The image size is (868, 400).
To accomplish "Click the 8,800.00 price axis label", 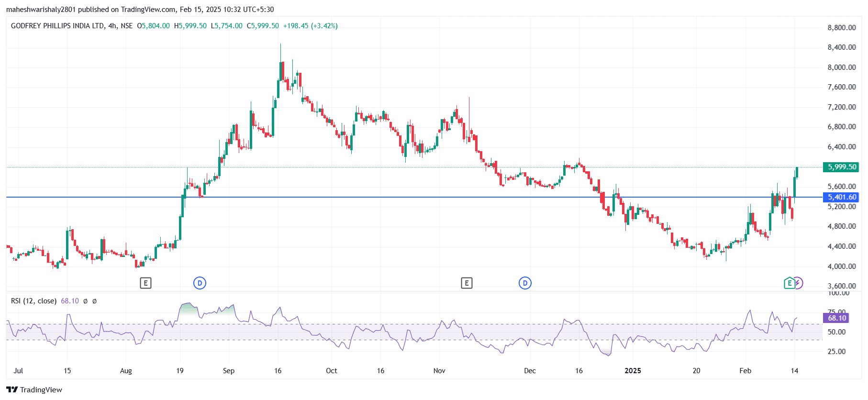I will click(842, 28).
